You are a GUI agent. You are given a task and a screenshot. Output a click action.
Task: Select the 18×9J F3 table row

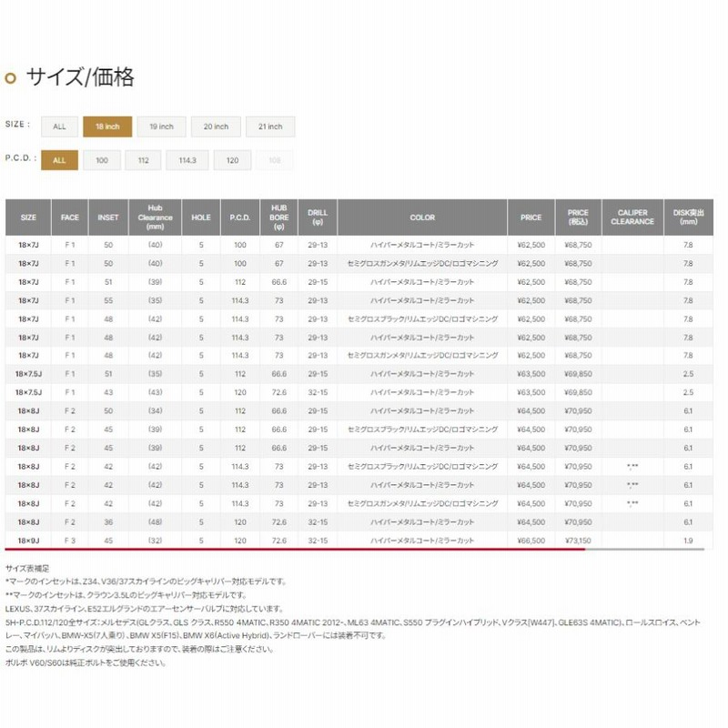(364, 541)
